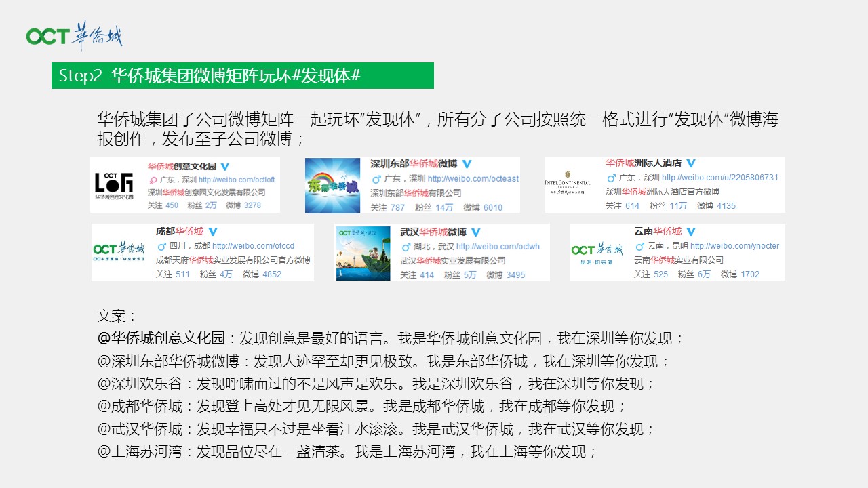Open link http://weibo.com/otccd
This screenshot has width=868, height=488.
tap(254, 246)
